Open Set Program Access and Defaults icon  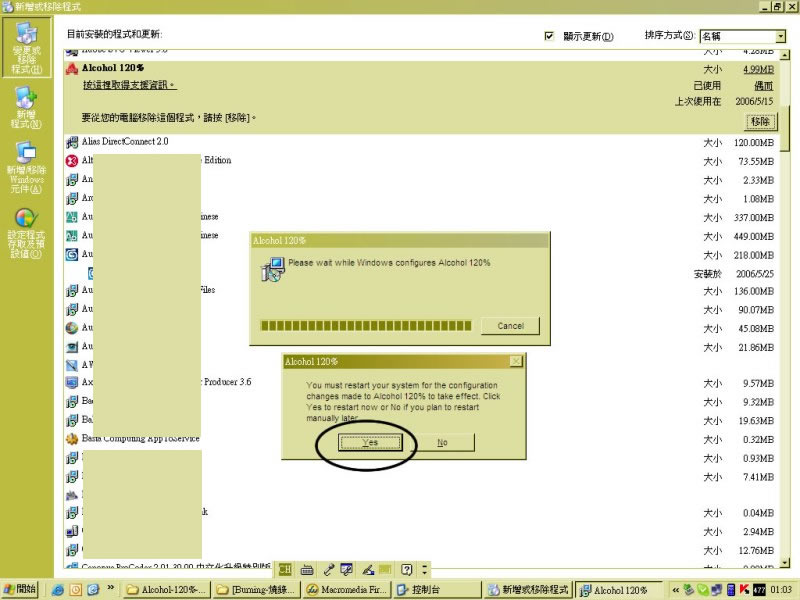pos(26,233)
